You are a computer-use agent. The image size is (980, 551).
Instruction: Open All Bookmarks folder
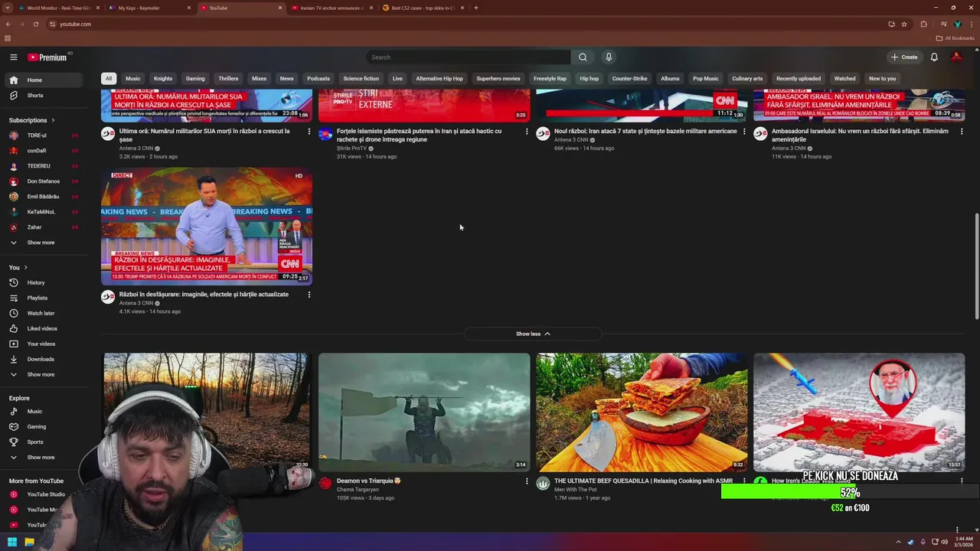955,37
